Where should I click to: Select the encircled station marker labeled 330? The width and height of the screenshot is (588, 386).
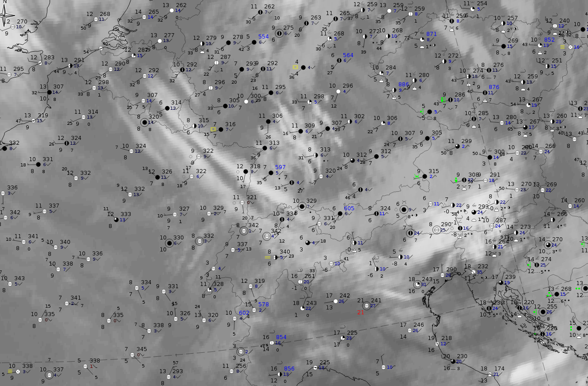point(169,243)
